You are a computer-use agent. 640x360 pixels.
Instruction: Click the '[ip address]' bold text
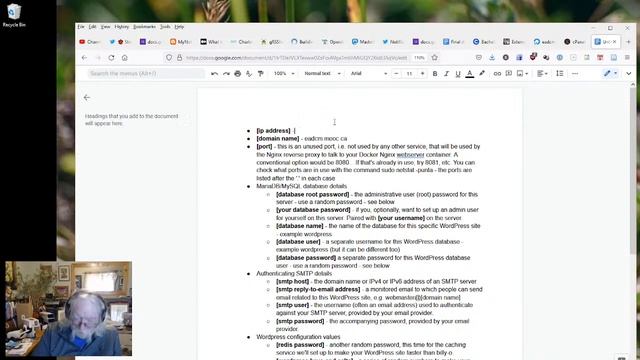[273, 131]
